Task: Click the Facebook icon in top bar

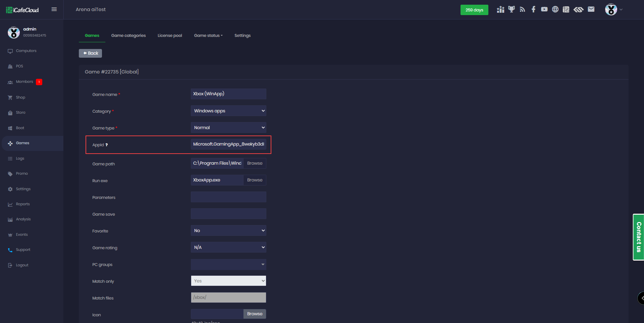Action: pos(533,9)
